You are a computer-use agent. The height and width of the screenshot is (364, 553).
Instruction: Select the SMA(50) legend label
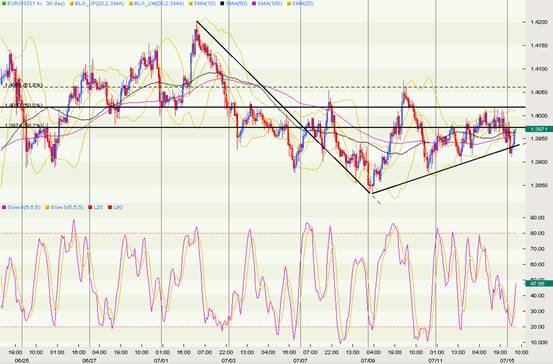coord(236,4)
